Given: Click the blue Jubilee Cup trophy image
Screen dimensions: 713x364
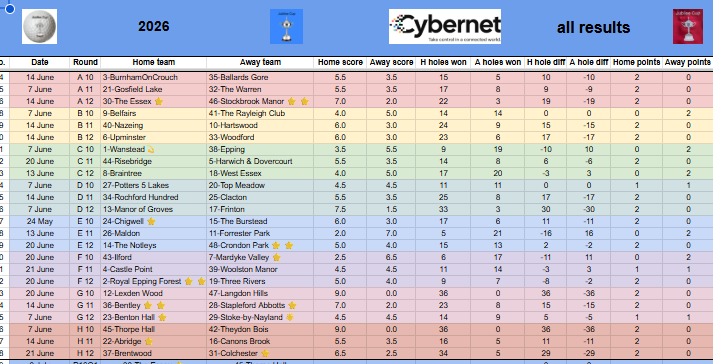Looking at the screenshot, I should click(286, 26).
